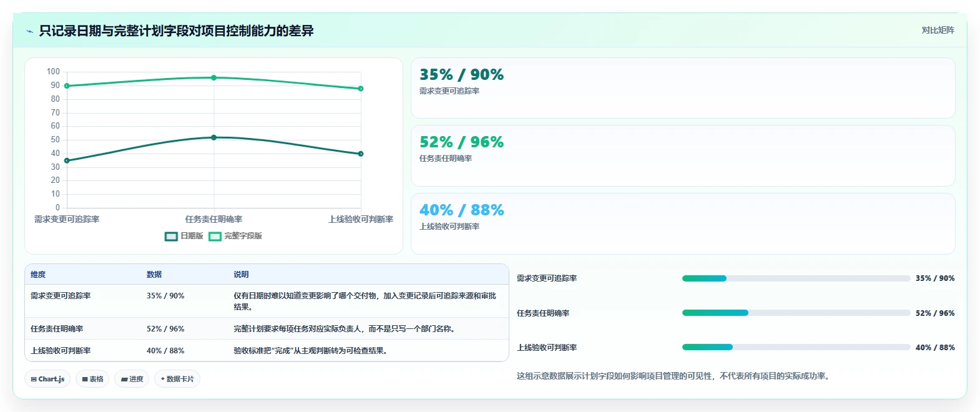Select the 进度 chip

[132, 379]
